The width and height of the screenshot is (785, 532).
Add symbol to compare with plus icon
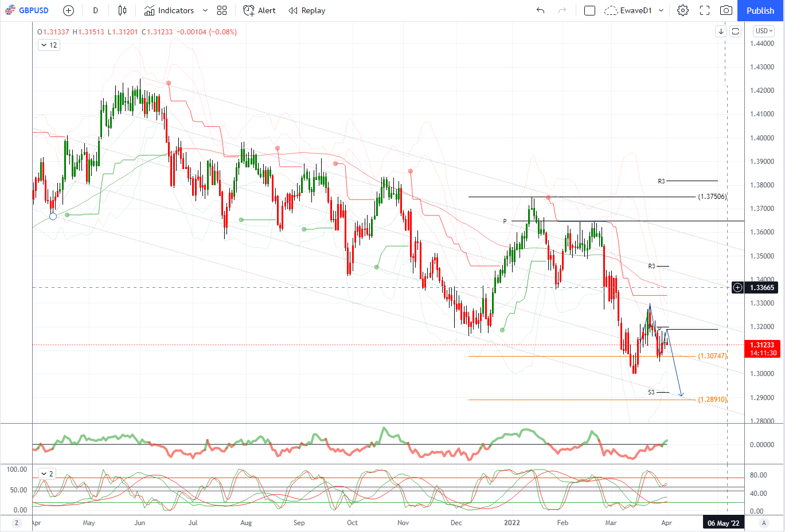click(x=68, y=10)
